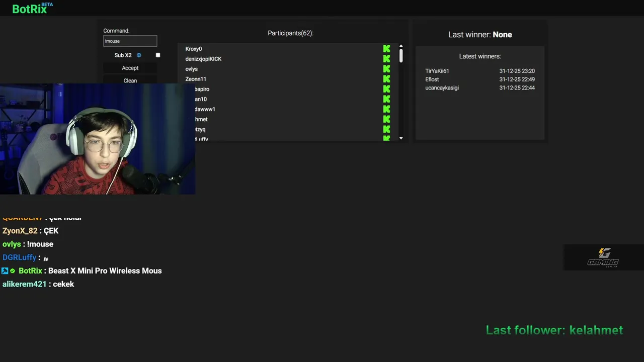644x362 pixels.
Task: Enable the Sub X2 checkbox
Action: [158, 55]
